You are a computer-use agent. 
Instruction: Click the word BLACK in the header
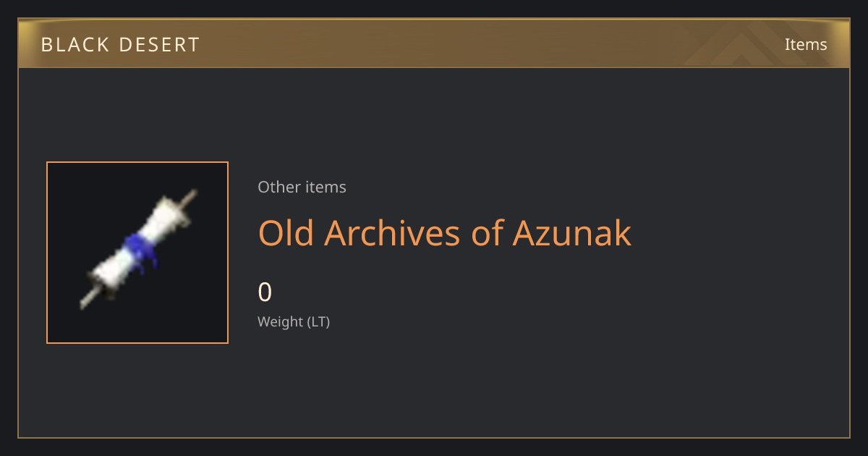click(x=73, y=45)
